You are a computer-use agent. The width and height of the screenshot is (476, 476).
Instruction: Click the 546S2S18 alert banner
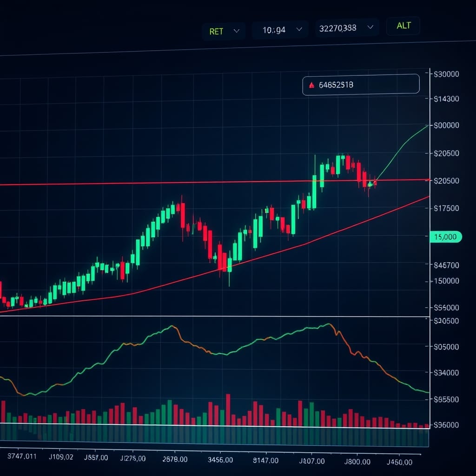(361, 84)
